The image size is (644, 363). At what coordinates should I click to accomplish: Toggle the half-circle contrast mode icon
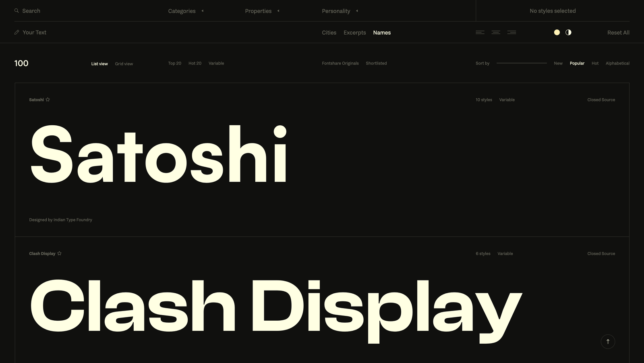568,32
